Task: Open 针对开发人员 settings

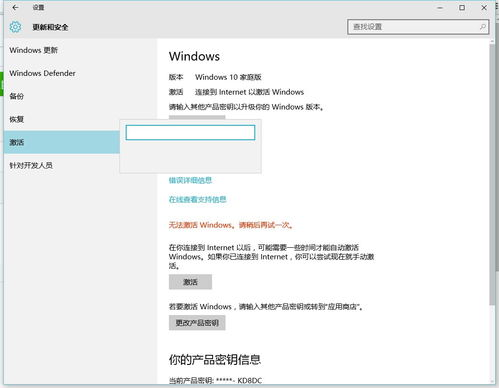Action: pyautogui.click(x=31, y=165)
